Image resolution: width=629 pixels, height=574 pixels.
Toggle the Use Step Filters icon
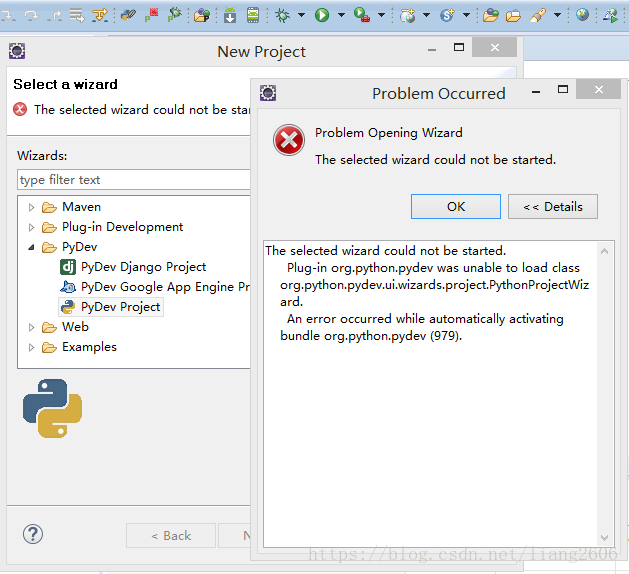click(x=100, y=16)
